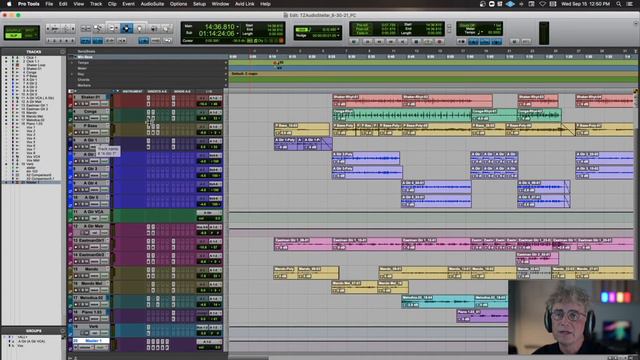Recall zoom preset 1

click(49, 41)
